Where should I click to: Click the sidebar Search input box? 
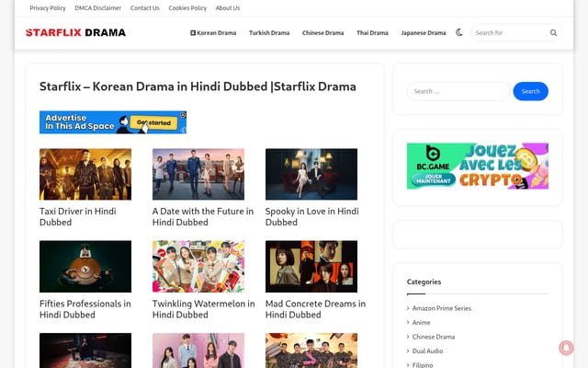pyautogui.click(x=458, y=91)
